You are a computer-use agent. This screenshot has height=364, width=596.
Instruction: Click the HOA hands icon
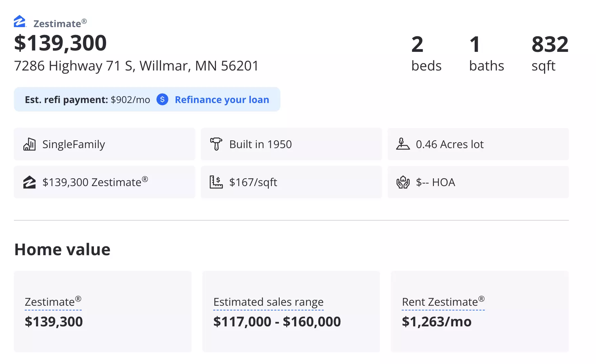pyautogui.click(x=403, y=182)
